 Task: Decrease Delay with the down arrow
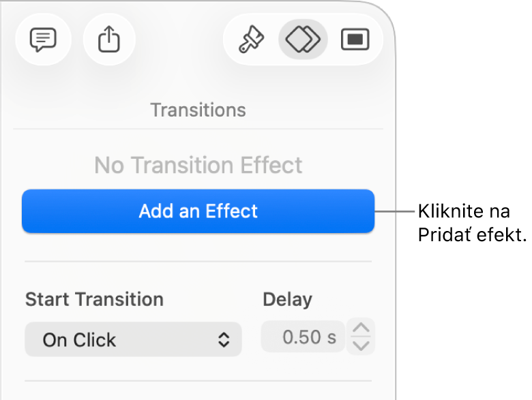point(361,345)
